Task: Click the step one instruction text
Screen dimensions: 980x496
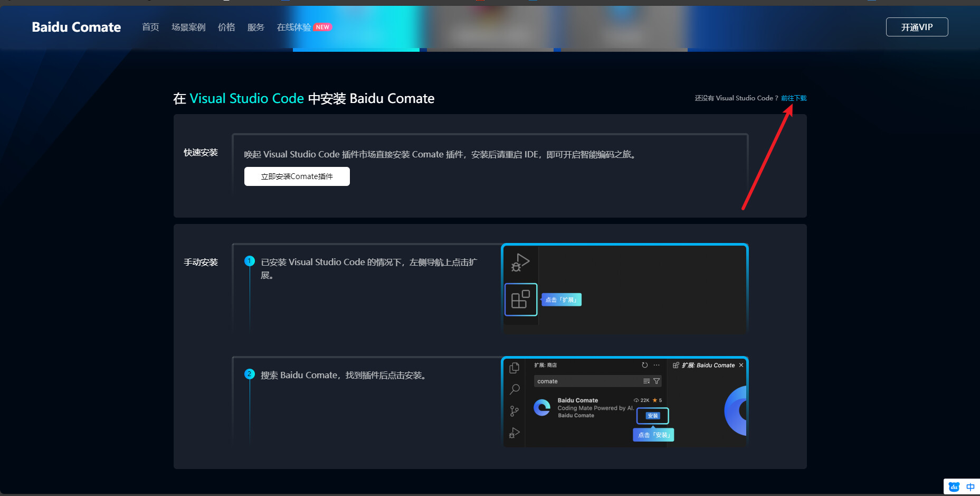Action: 369,268
